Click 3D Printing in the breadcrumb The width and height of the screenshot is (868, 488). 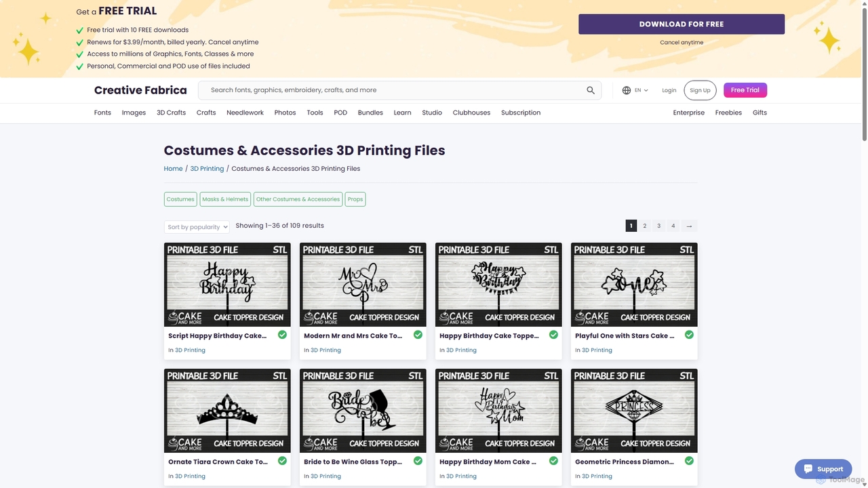tap(207, 169)
